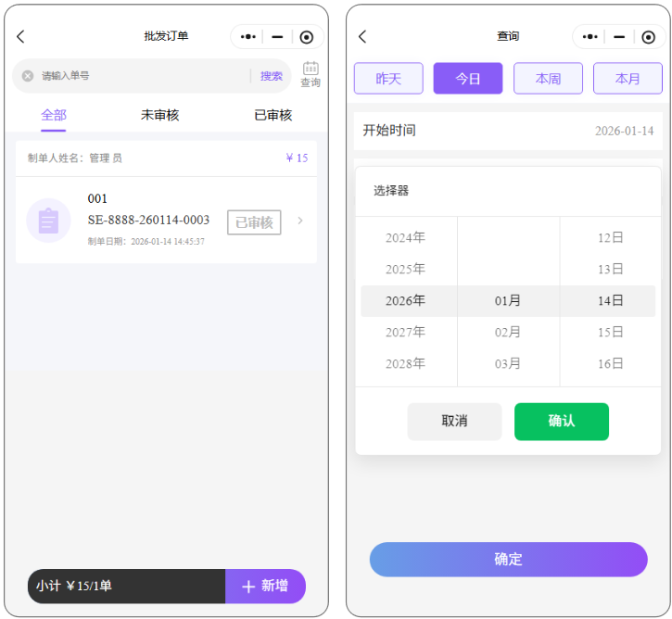Switch to the 已审核 tab
The height and width of the screenshot is (619, 672).
[x=273, y=115]
